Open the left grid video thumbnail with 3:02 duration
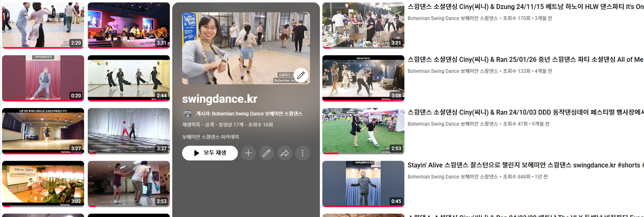The width and height of the screenshot is (644, 217). pyautogui.click(x=43, y=184)
